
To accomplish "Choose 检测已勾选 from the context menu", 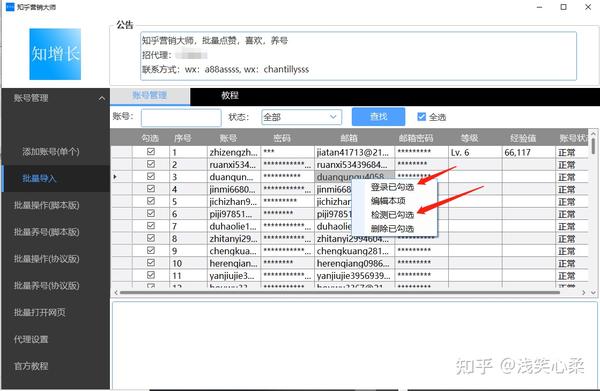I will (x=393, y=215).
